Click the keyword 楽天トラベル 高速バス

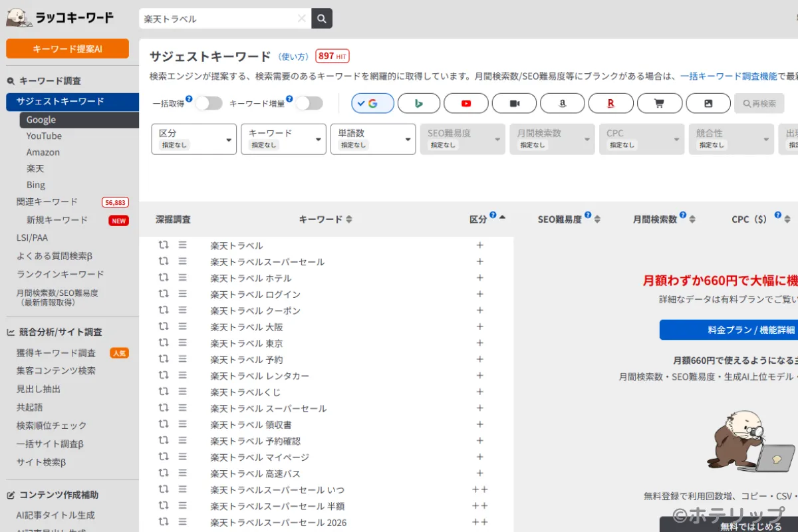pos(255,473)
